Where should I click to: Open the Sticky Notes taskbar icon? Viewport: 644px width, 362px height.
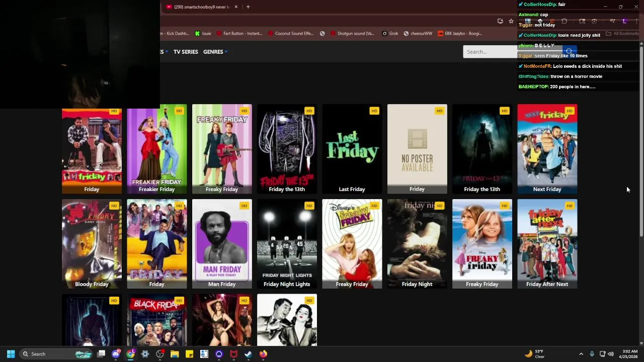point(189,354)
